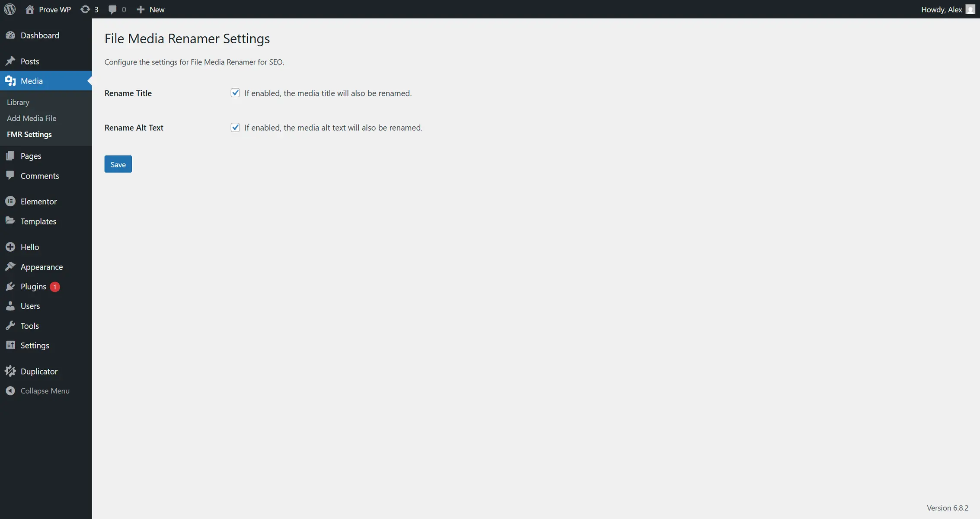The image size is (980, 519).
Task: Open Add Media File page
Action: (31, 118)
